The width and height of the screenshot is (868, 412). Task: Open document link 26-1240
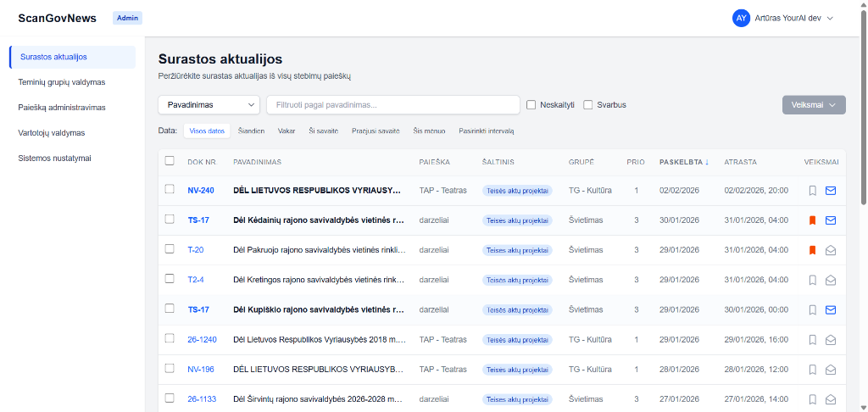point(202,339)
